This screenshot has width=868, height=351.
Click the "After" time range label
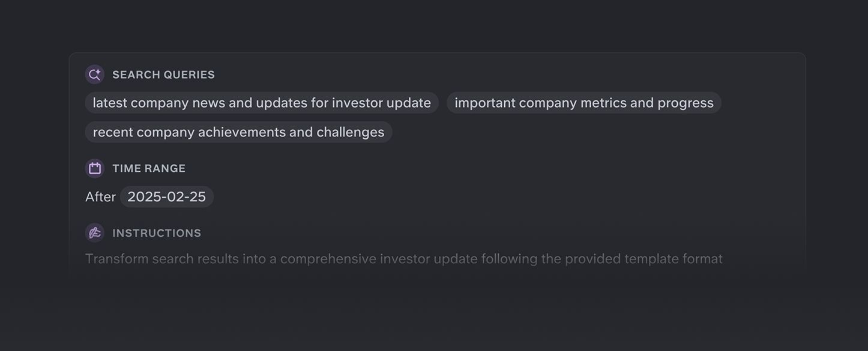(x=100, y=197)
